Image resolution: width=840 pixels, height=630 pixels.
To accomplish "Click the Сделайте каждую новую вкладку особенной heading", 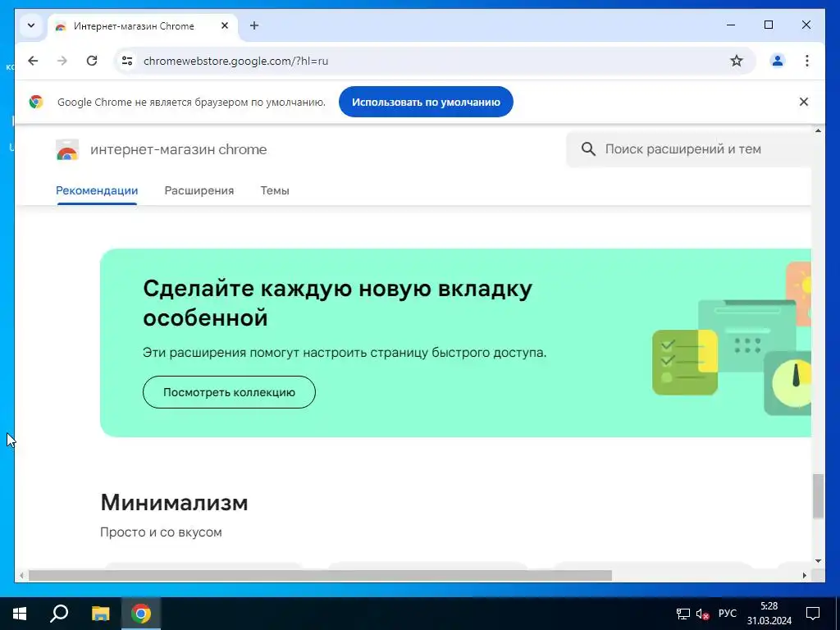I will (x=337, y=304).
